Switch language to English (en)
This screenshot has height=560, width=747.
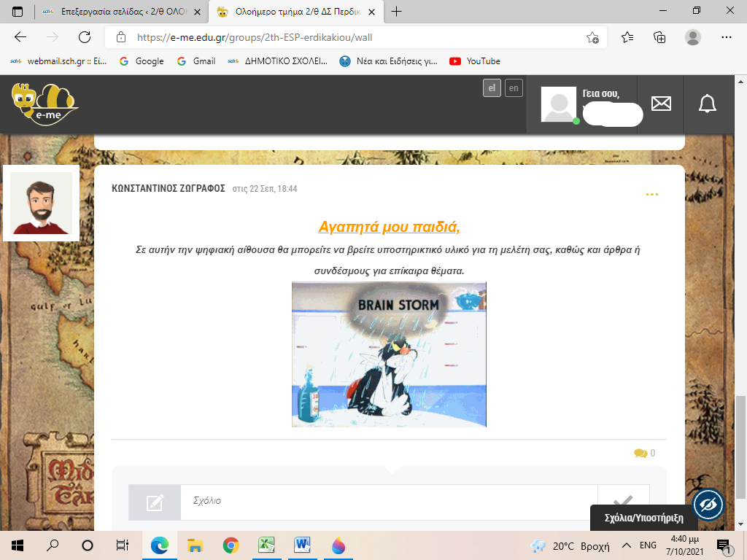pos(514,88)
